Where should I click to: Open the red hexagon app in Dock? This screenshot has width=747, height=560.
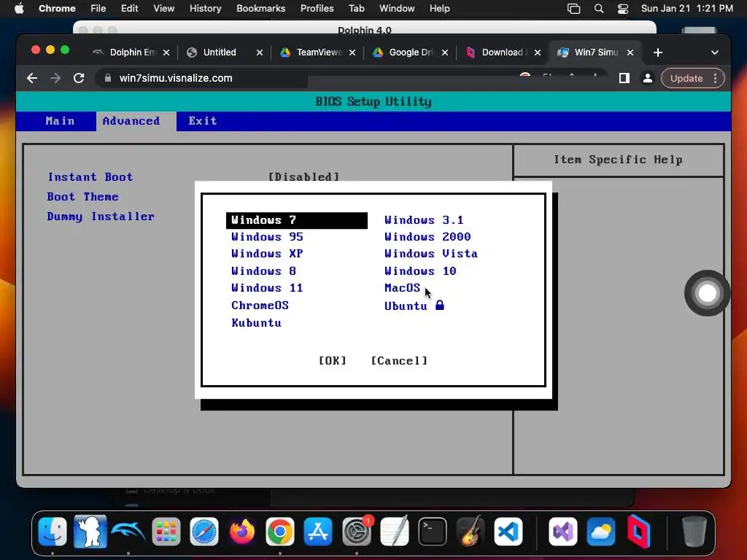coord(639,532)
